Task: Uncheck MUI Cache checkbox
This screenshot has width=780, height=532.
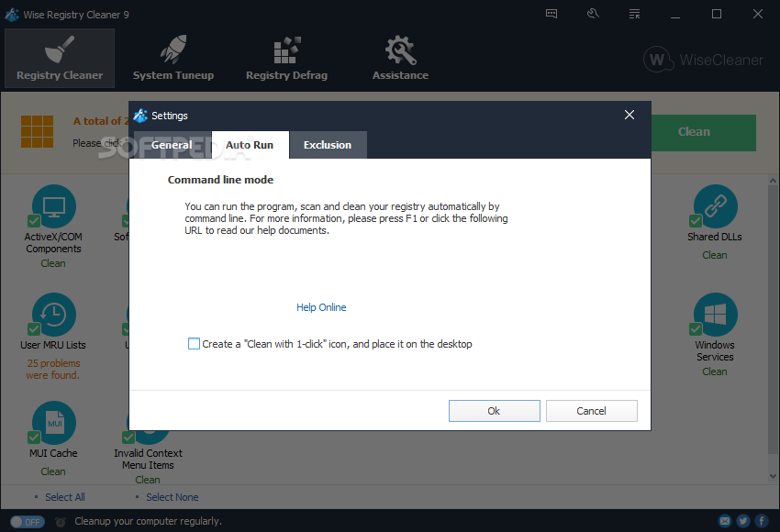Action: (34, 437)
